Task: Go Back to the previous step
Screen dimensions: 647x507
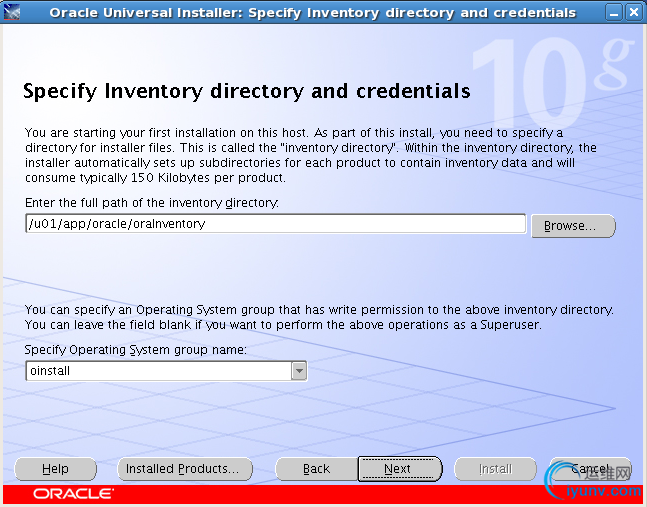Action: [316, 469]
